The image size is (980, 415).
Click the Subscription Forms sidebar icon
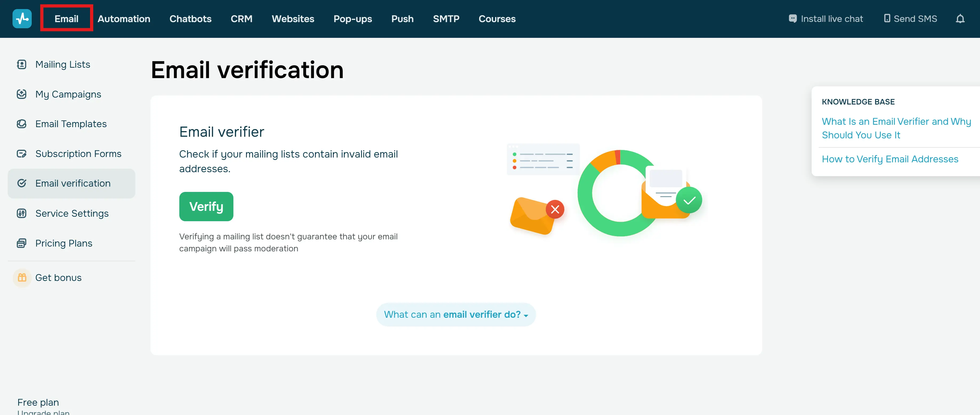[x=22, y=154]
